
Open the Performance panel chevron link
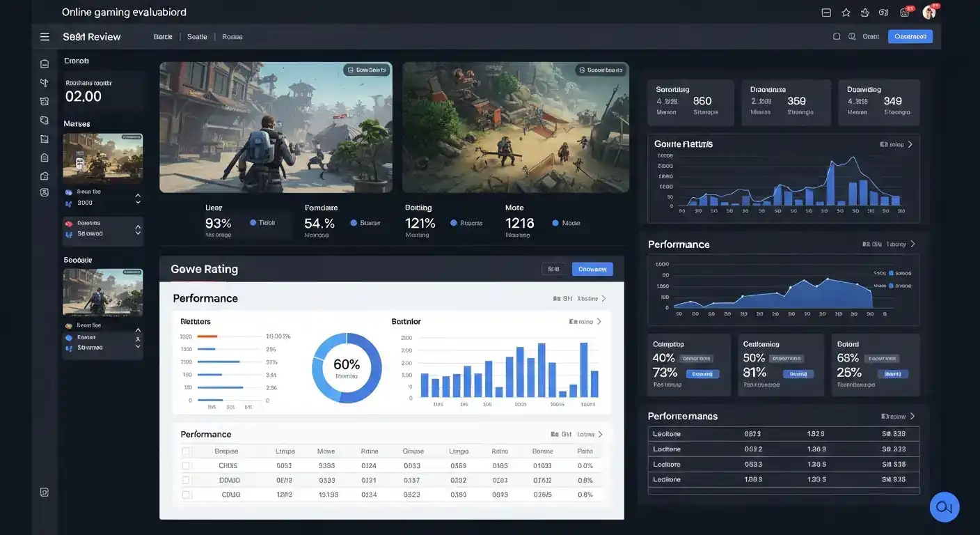point(912,244)
